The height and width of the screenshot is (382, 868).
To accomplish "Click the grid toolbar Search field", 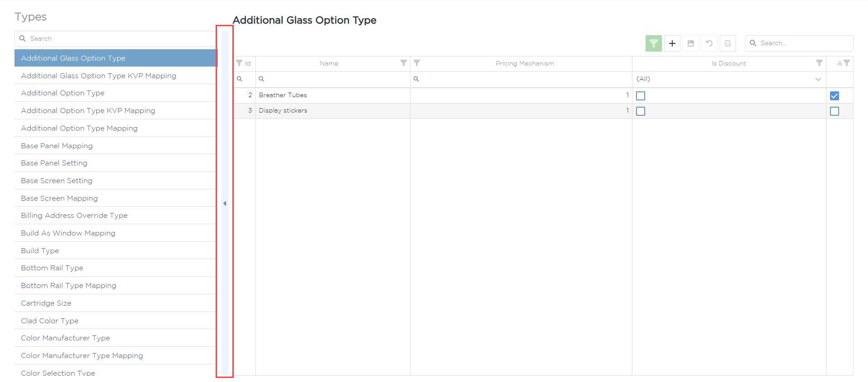I will point(799,43).
